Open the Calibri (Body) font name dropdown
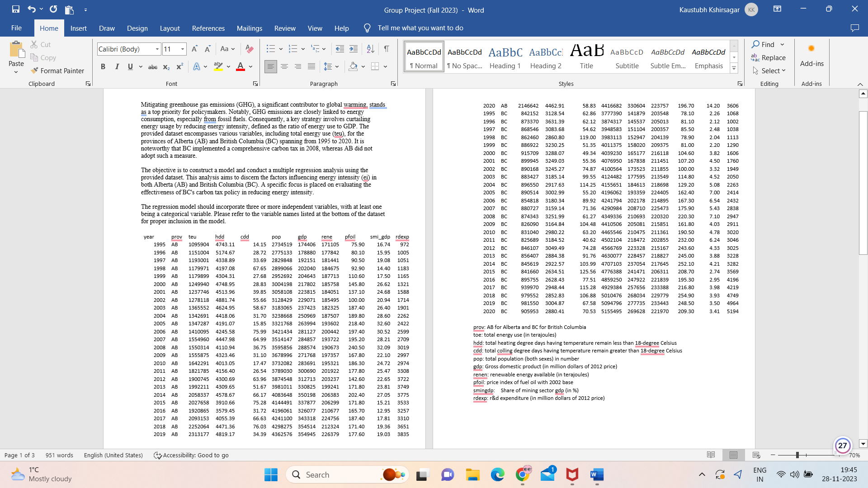Screen dimensions: 868x488 pyautogui.click(x=157, y=49)
